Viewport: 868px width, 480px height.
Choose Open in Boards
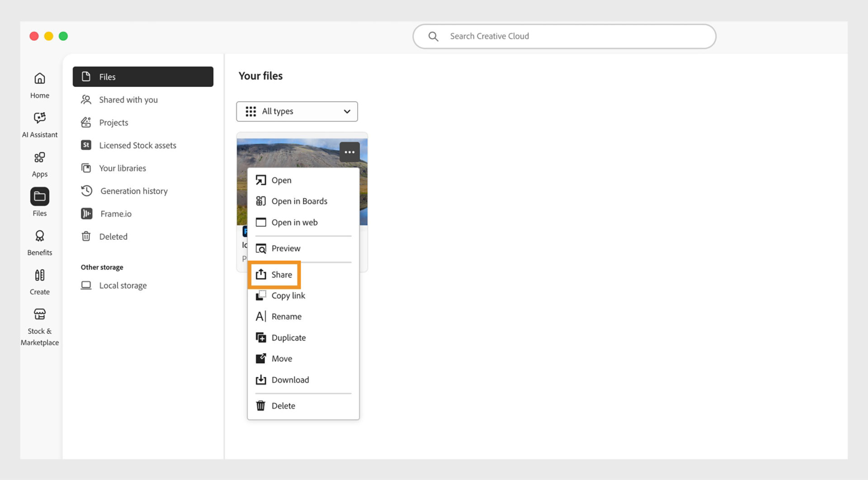click(x=303, y=201)
